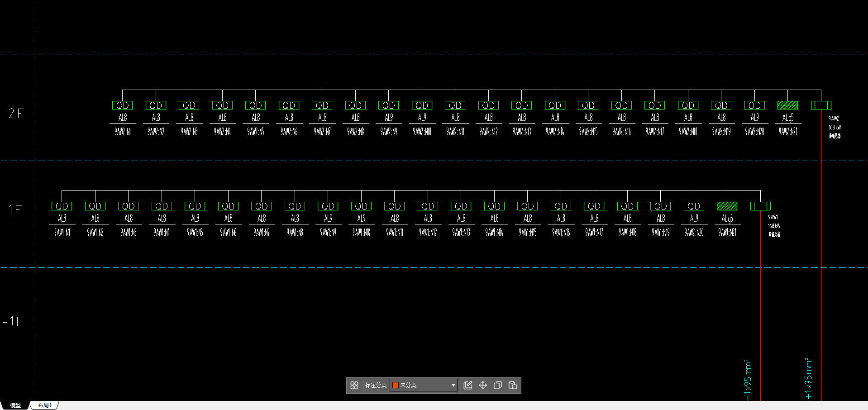Switch to the 模型 tab
Screen dimensions: 868x410
pos(15,405)
